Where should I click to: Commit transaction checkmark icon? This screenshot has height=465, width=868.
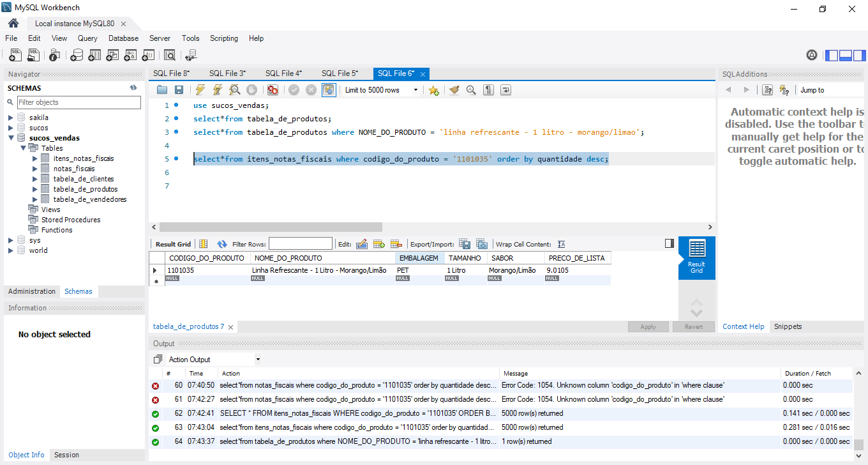(294, 90)
